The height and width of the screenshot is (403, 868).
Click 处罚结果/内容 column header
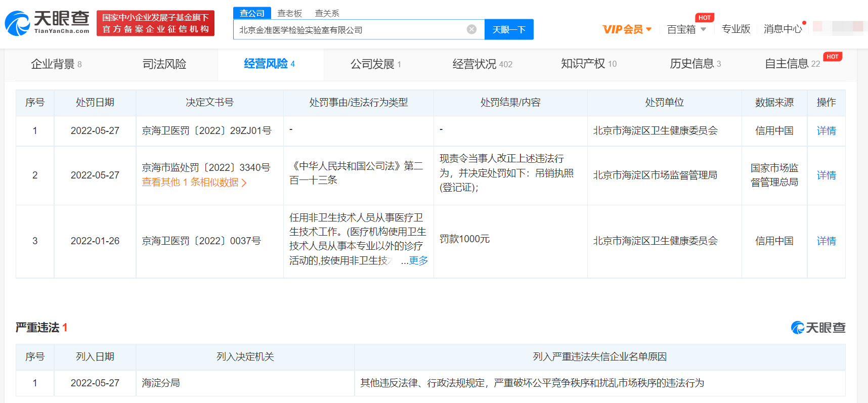click(x=510, y=103)
